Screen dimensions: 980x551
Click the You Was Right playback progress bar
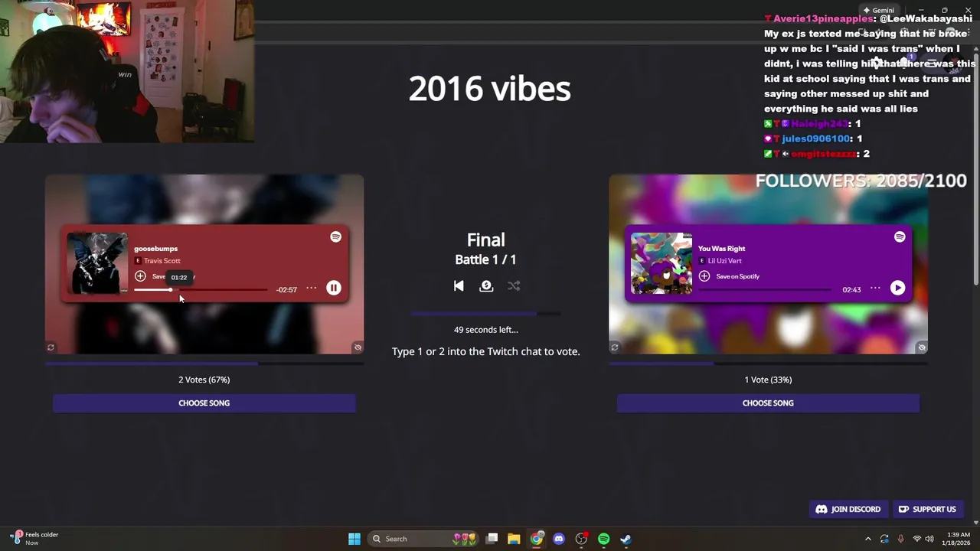pyautogui.click(x=765, y=290)
